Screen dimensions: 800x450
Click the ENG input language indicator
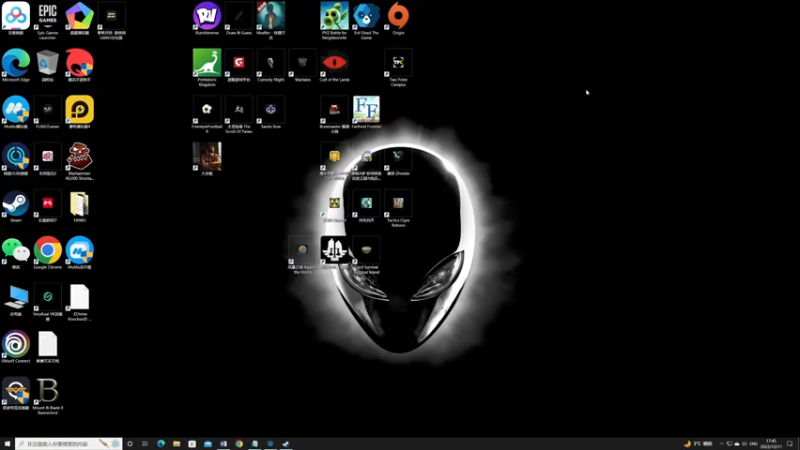coord(754,444)
